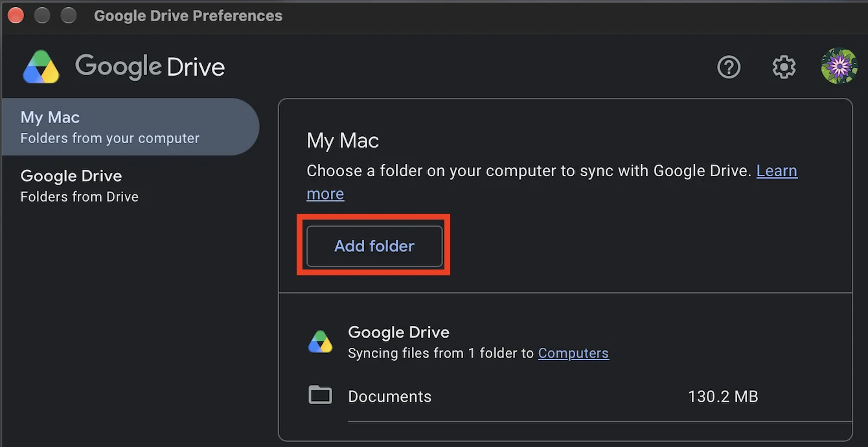
Task: Click the Syncing files from 1 folder text
Action: pyautogui.click(x=441, y=353)
